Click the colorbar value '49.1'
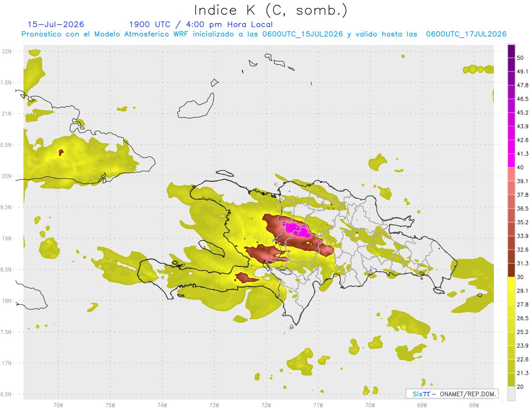This screenshot has height=411, width=532. click(x=523, y=71)
